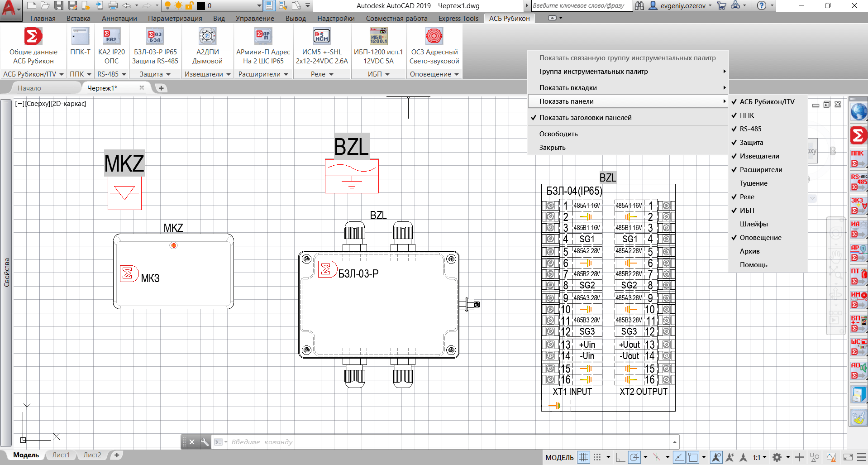
Task: Select ОСЗ Адресный Свето-звуковой icon
Action: 434,46
